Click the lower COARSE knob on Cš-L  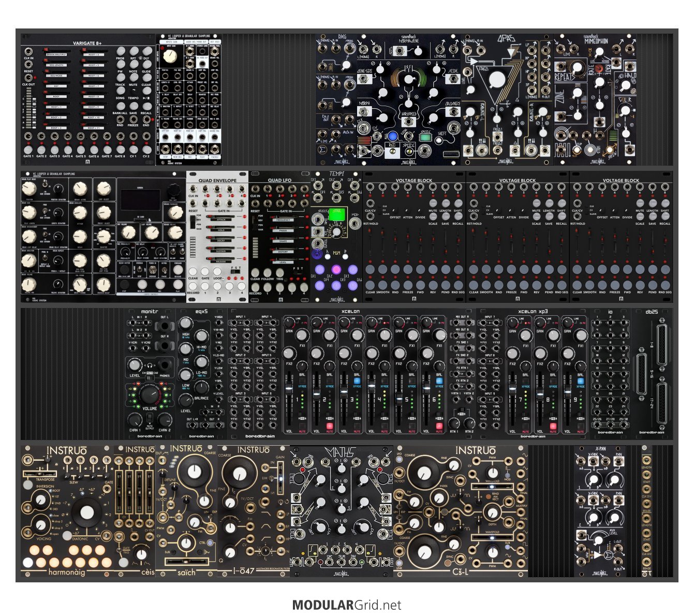424,552
